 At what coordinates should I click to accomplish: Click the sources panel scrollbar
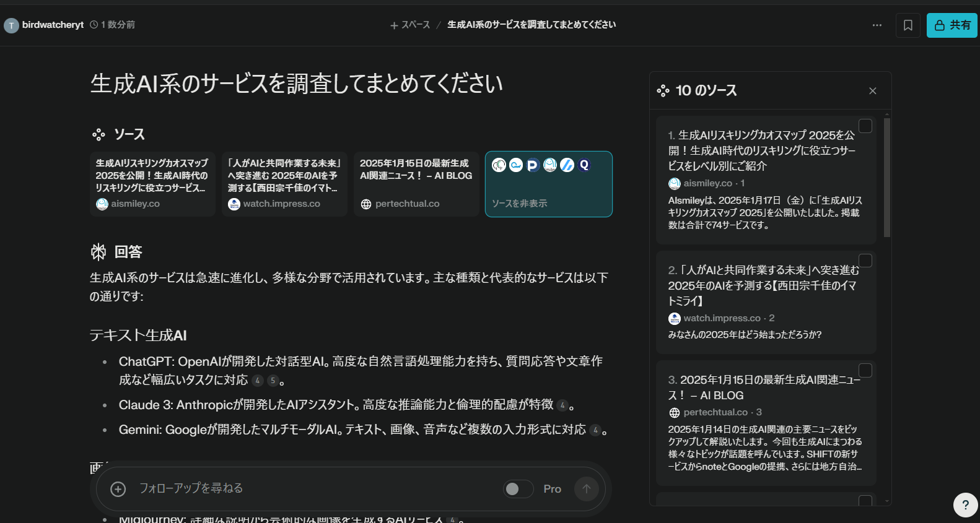(x=887, y=178)
